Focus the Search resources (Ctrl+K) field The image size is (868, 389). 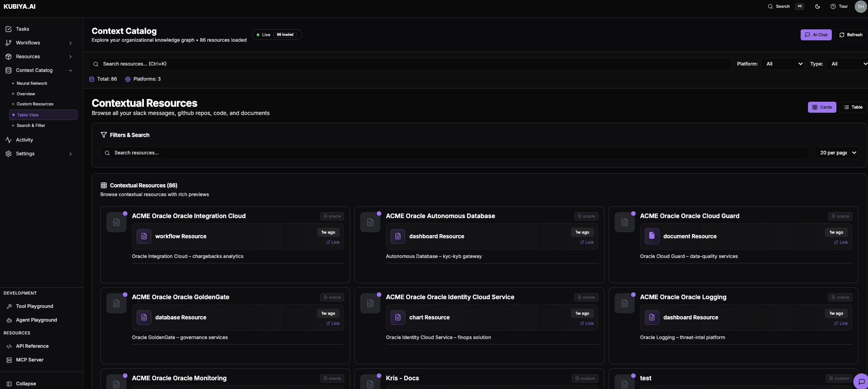[x=410, y=64]
